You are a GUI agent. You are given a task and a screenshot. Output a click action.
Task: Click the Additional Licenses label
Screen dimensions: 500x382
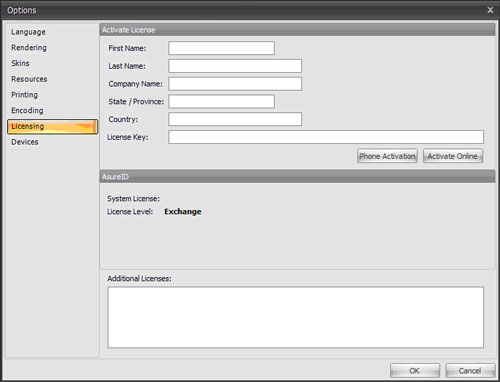coord(139,278)
